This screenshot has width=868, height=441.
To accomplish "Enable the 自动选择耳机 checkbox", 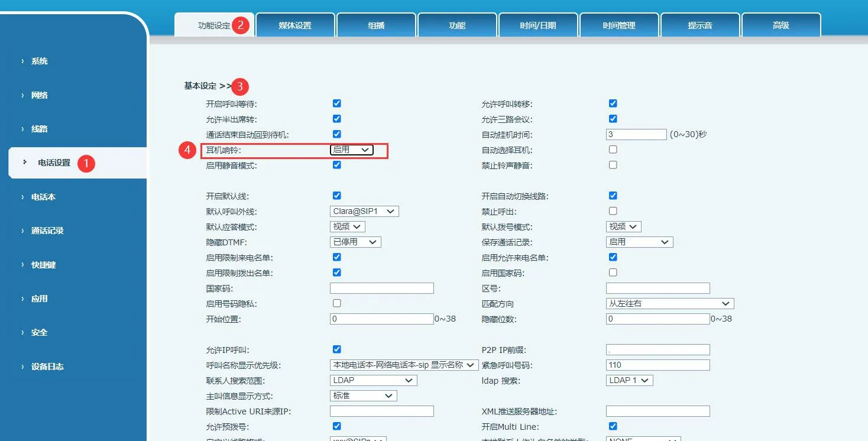I will (613, 149).
